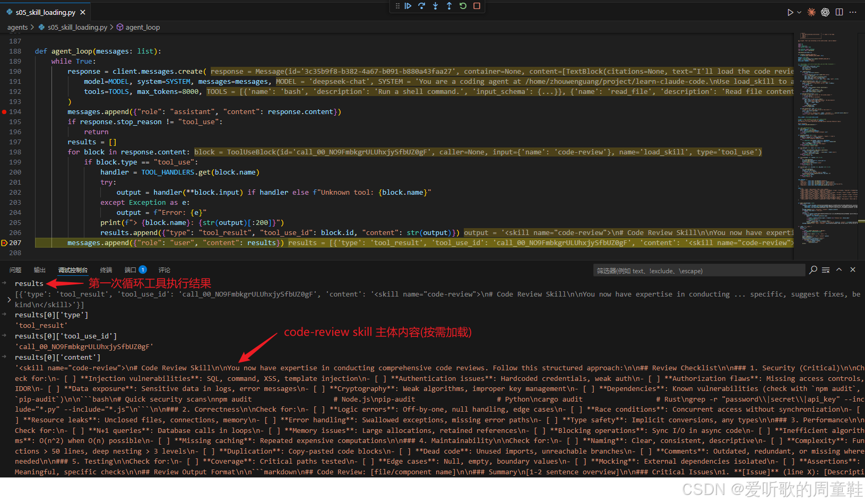Viewport: 865px width, 504px height.
Task: Continue debugging from the debug toolbar
Action: click(408, 6)
